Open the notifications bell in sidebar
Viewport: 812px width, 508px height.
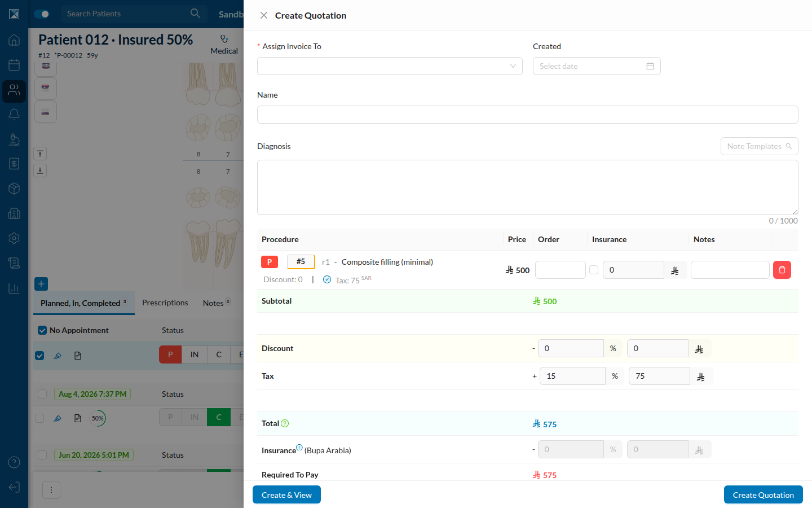point(14,115)
